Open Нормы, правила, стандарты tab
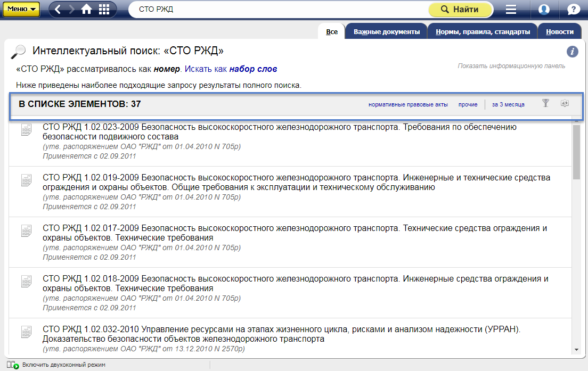 tap(483, 32)
